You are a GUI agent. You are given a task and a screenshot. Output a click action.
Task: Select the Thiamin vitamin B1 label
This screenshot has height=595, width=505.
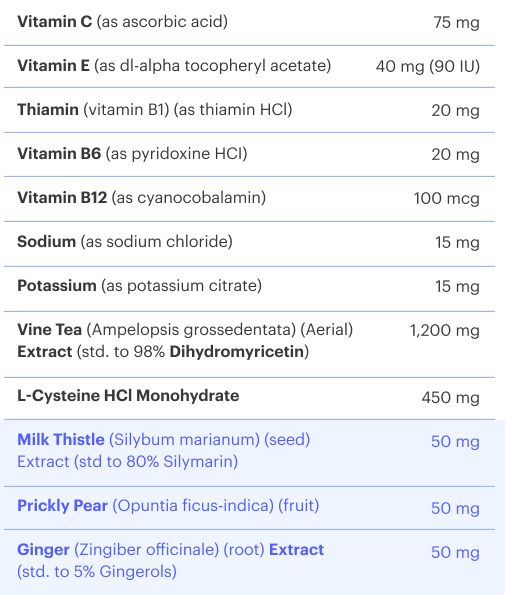(x=155, y=110)
